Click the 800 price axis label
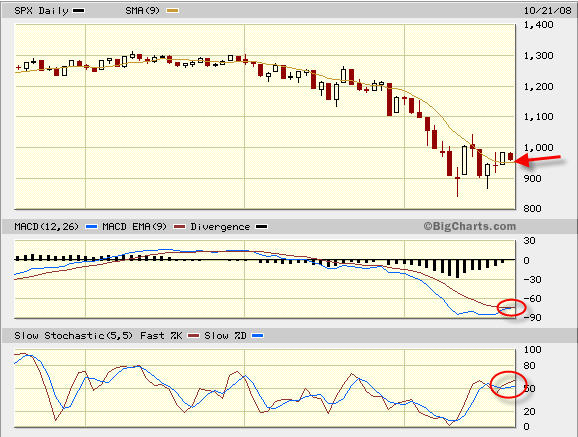 tap(533, 209)
